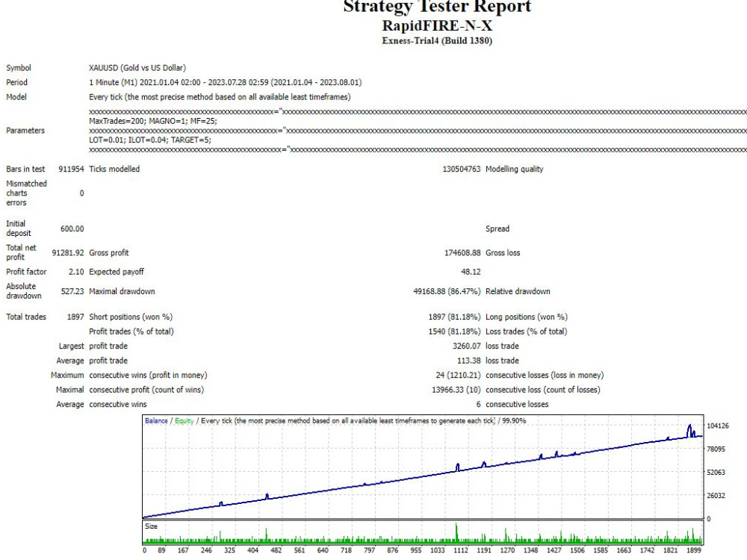
Task: Select the Initial deposit value 600.00
Action: pos(72,229)
